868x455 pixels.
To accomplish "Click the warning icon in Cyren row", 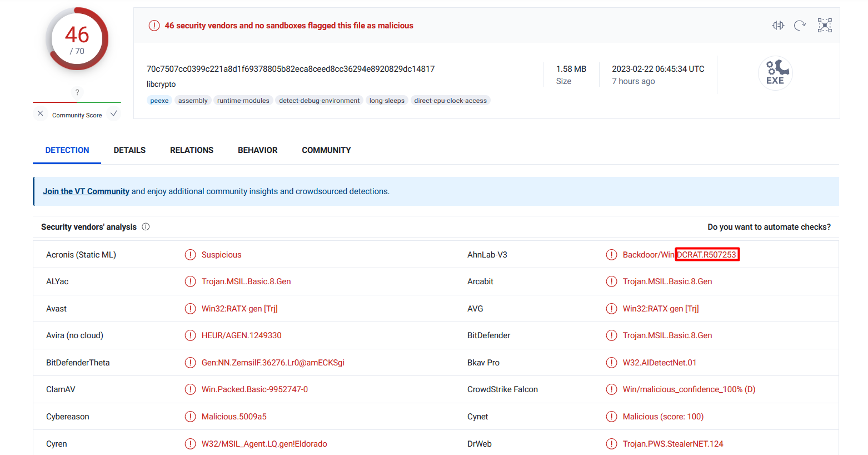I will (190, 444).
